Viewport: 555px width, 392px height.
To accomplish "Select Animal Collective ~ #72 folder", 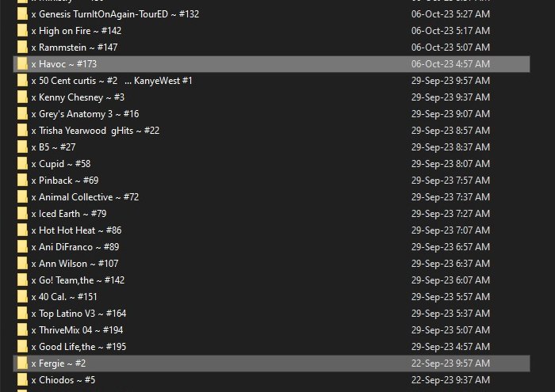I will [x=85, y=197].
